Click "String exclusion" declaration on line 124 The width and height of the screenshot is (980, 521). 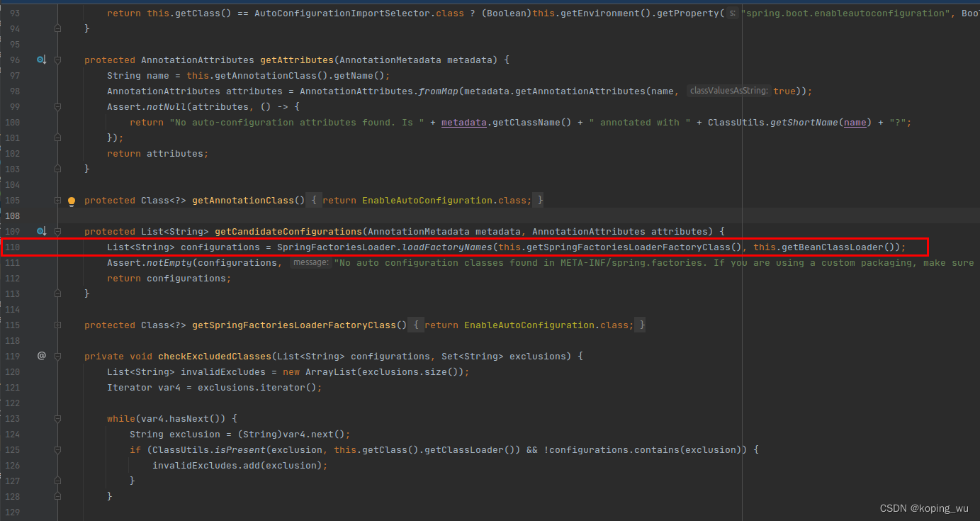tap(175, 435)
